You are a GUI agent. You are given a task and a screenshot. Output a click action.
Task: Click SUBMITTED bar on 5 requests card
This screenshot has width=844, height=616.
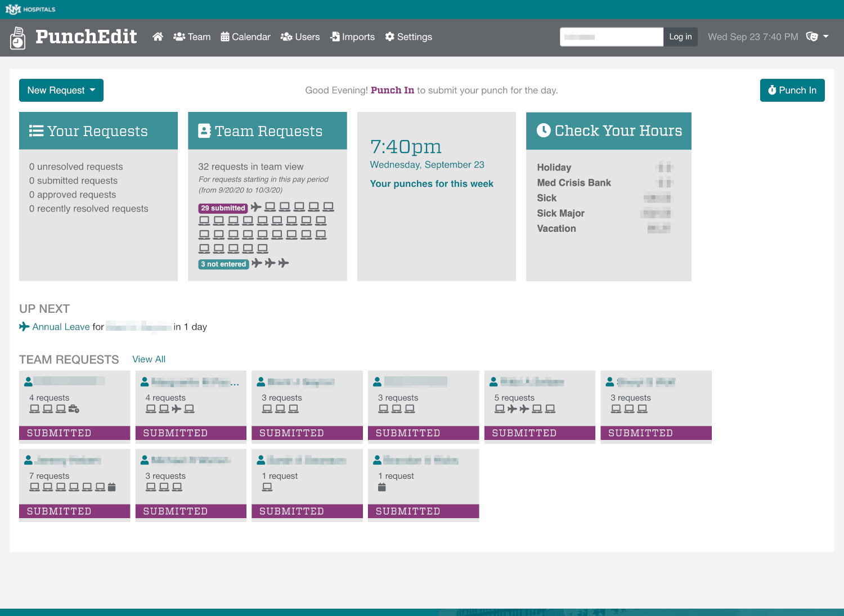tap(540, 433)
